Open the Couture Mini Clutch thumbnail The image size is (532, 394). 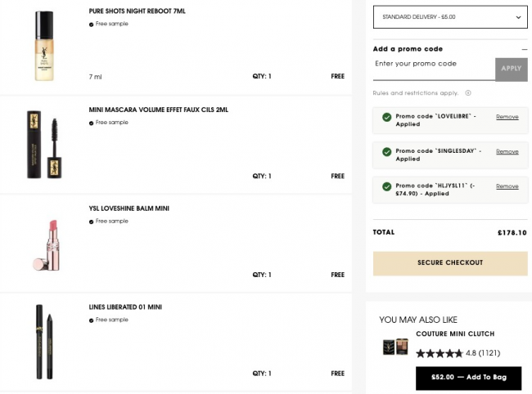[x=396, y=346]
